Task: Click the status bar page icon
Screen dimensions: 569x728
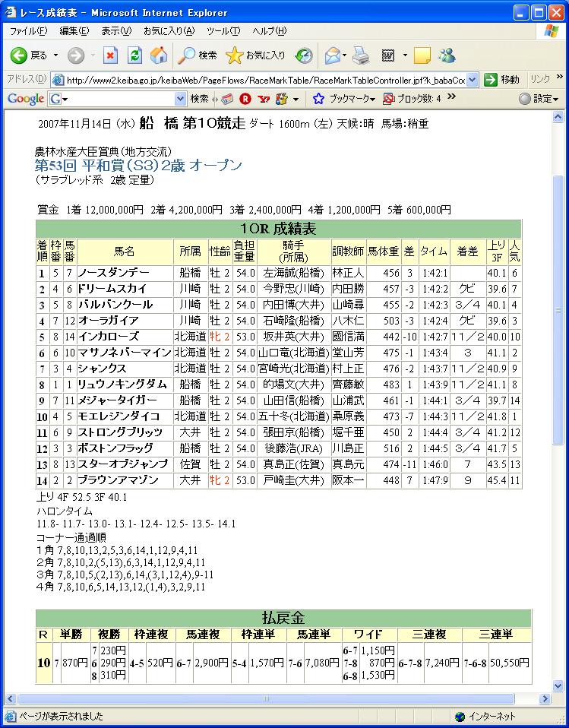Action: 10,716
